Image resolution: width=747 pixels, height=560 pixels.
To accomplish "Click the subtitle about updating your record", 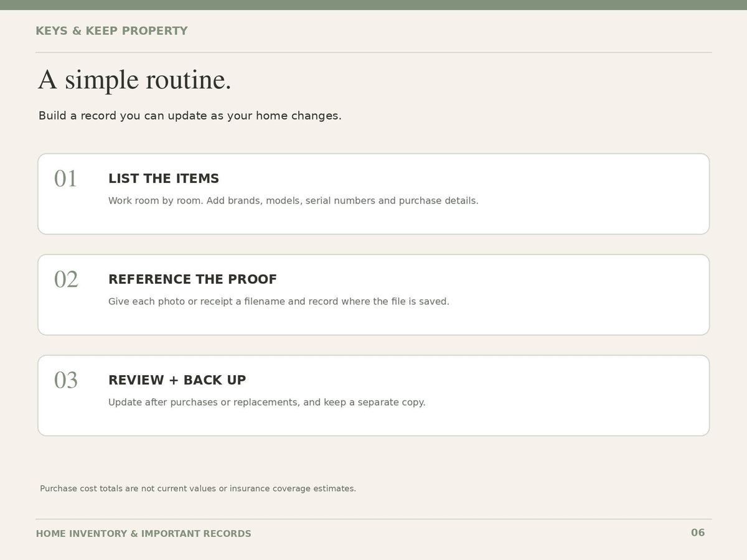I will click(x=190, y=116).
